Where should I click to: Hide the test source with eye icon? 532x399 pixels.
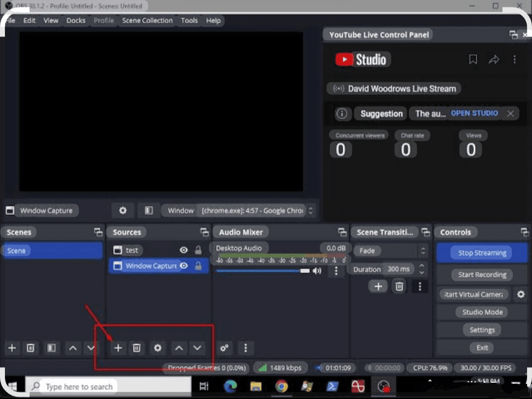(x=184, y=250)
